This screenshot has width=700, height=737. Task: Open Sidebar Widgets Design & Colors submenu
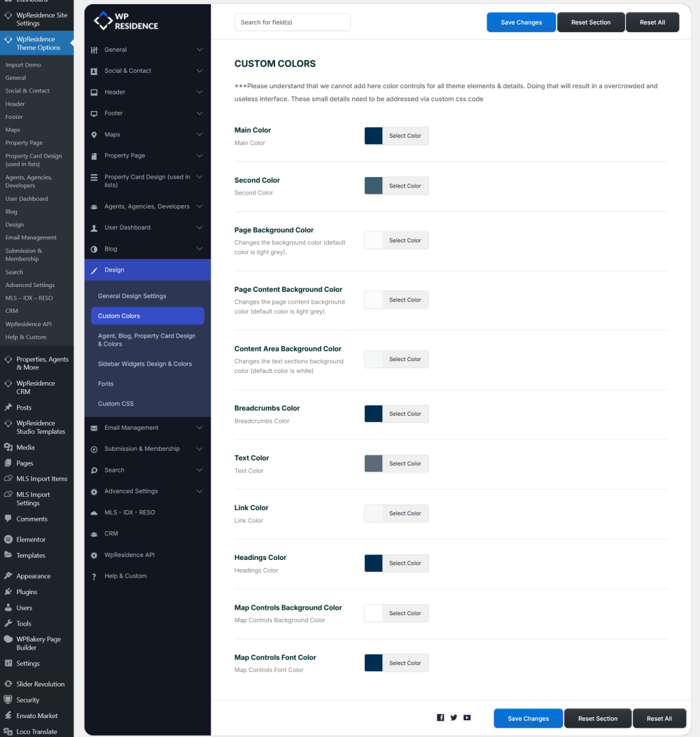click(x=144, y=364)
